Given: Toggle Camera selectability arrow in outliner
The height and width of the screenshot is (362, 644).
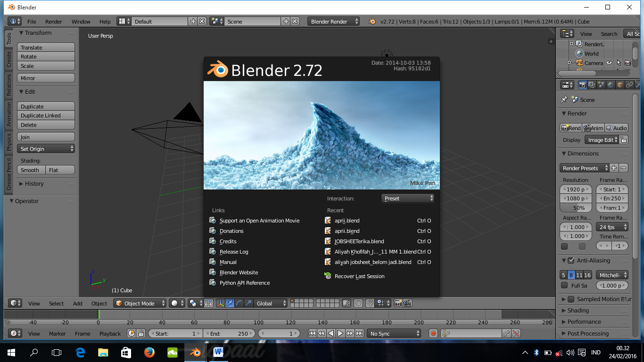Looking at the screenshot, I should click(x=619, y=63).
